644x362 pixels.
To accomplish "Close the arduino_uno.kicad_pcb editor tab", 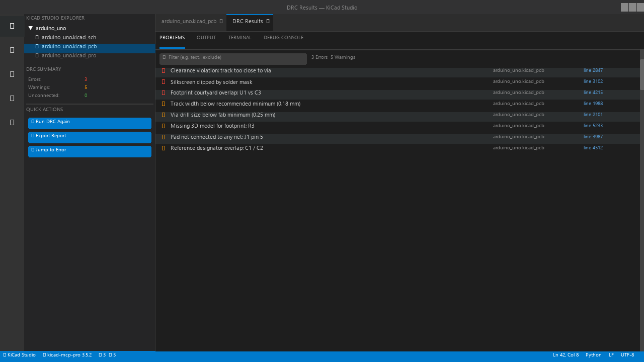I will 221,21.
